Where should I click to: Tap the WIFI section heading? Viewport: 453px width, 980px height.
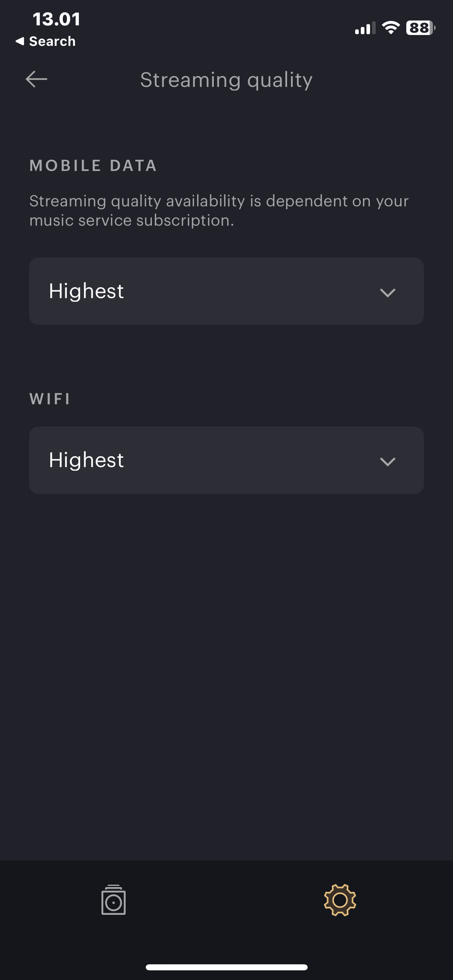(x=50, y=399)
